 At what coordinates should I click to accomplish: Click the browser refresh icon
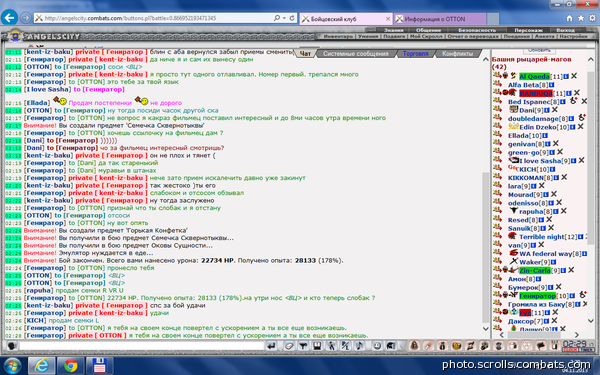(292, 18)
